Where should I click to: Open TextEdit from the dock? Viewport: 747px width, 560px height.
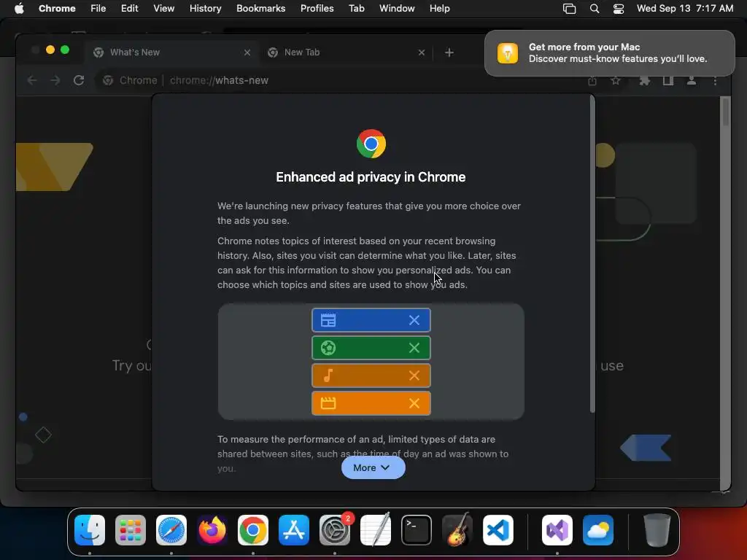tap(376, 530)
